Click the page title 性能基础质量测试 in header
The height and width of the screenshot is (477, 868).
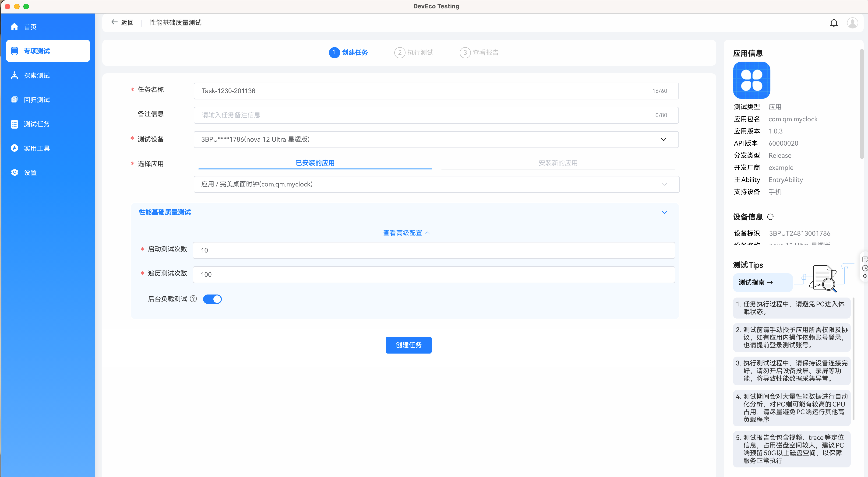175,23
